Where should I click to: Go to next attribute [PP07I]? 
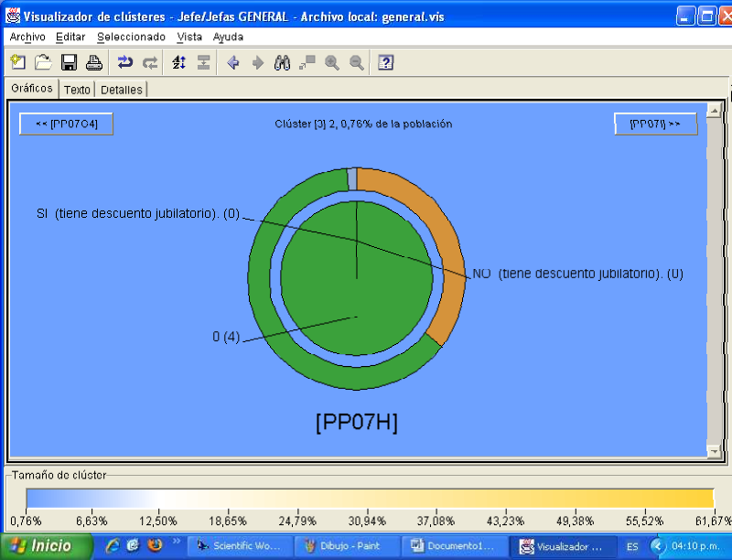tap(655, 124)
